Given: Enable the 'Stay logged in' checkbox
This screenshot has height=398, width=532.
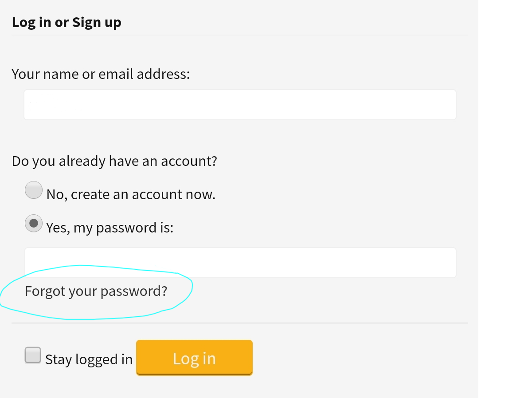Looking at the screenshot, I should (33, 355).
